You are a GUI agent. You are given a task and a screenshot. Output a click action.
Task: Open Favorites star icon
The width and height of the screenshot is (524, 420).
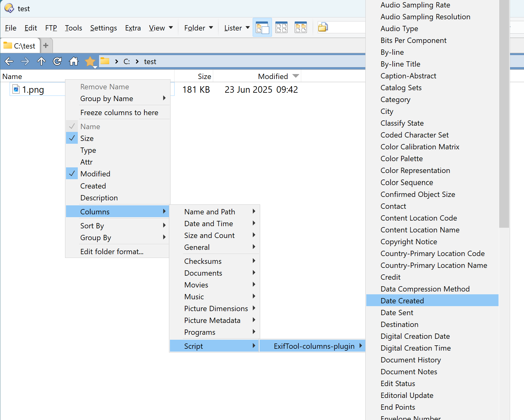[x=90, y=61]
